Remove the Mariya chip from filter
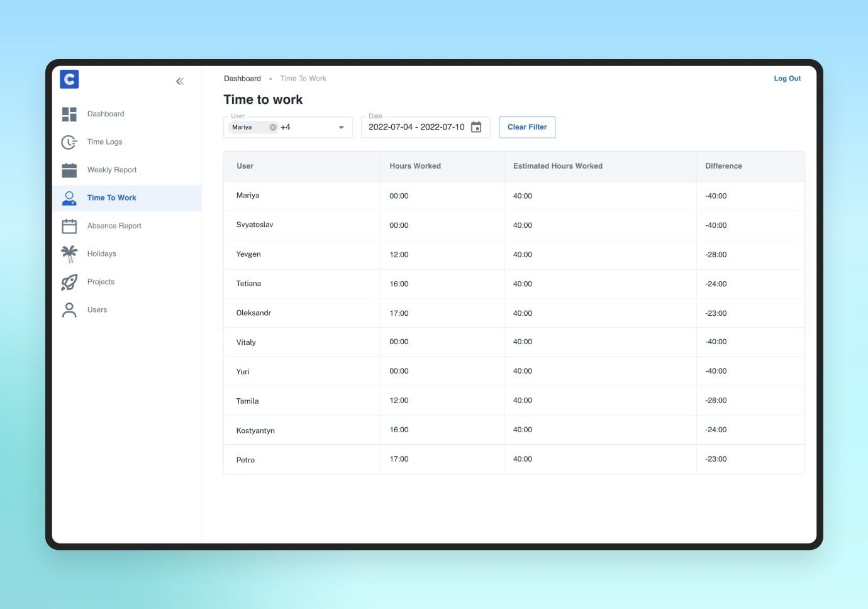Screen dimensions: 868x609 pyautogui.click(x=273, y=127)
